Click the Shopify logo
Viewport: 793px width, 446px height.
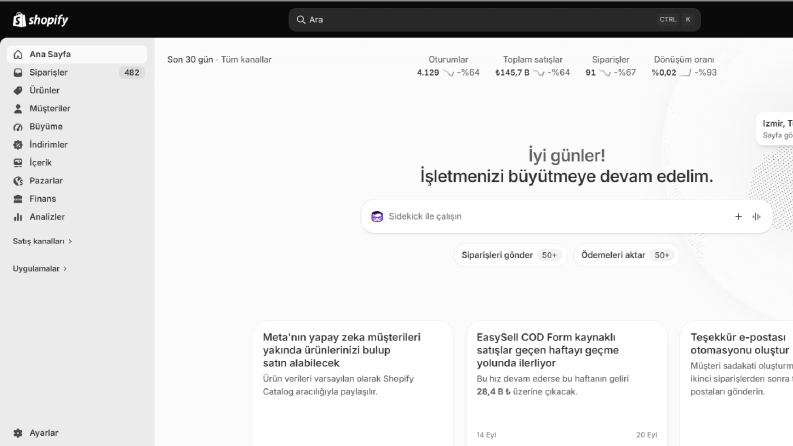40,20
